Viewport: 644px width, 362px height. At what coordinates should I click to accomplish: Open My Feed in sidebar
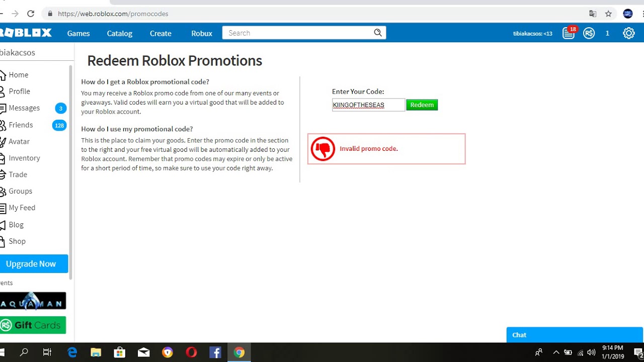tap(22, 208)
